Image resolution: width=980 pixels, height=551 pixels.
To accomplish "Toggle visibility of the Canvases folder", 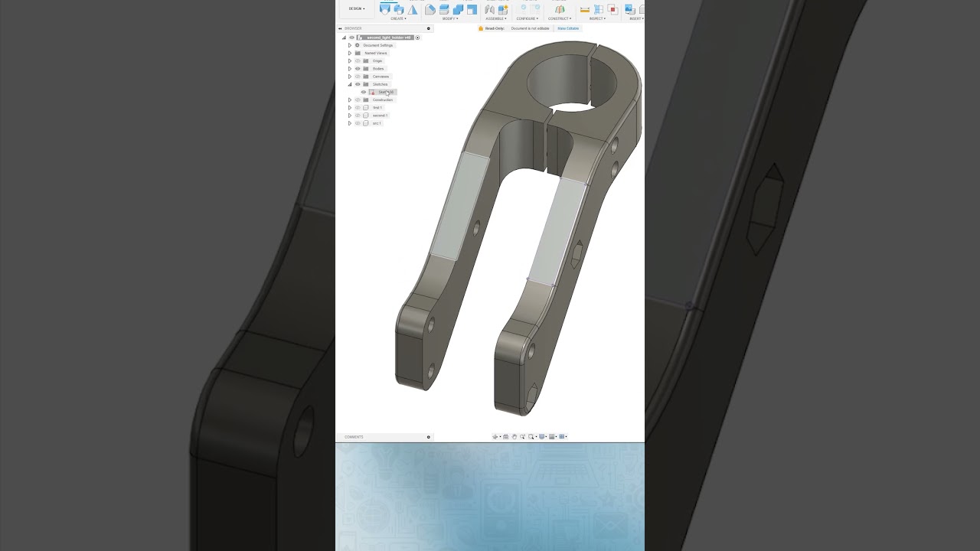I will pos(358,77).
